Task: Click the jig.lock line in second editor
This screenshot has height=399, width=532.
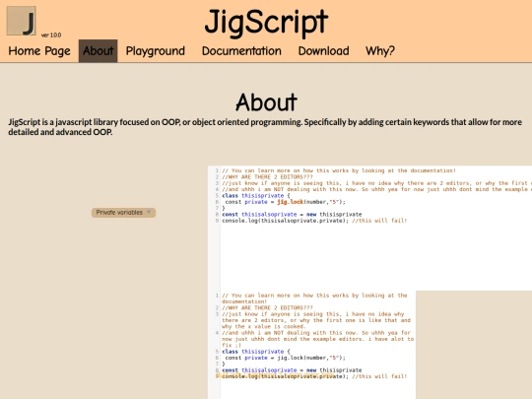Action: [x=285, y=358]
